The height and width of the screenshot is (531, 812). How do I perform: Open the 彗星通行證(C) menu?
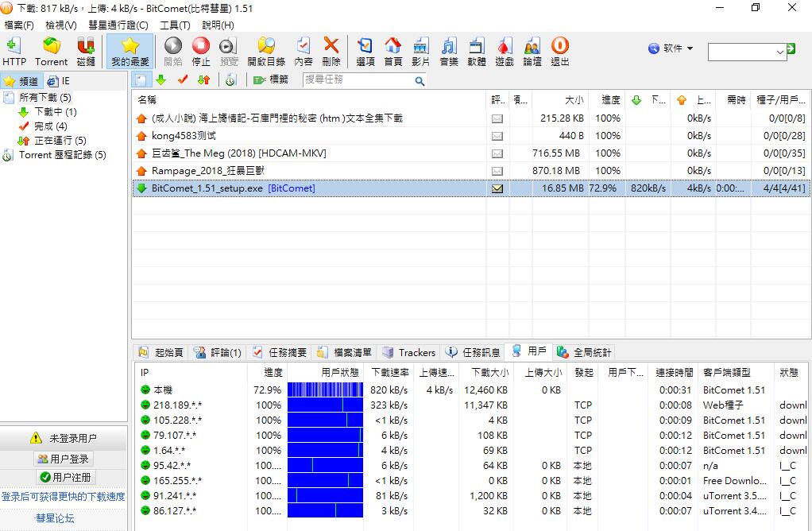coord(118,25)
